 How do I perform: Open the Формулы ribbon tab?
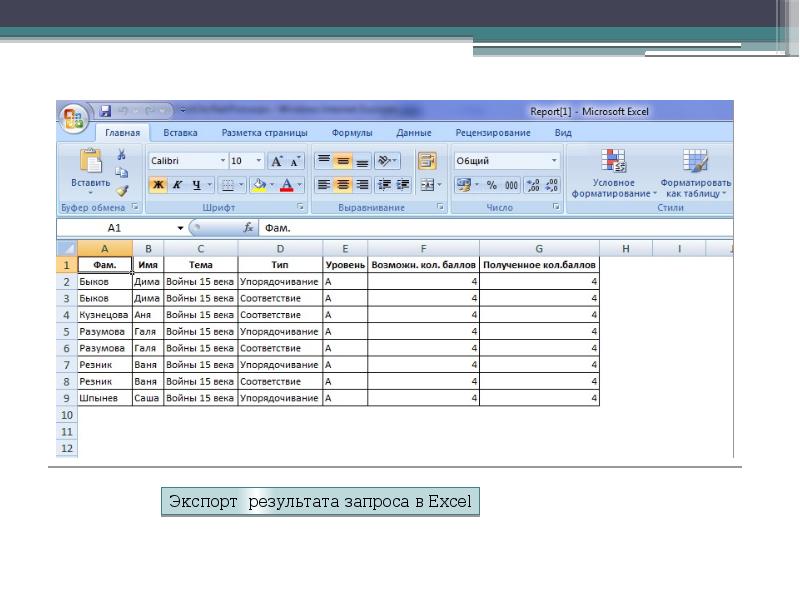click(x=352, y=133)
